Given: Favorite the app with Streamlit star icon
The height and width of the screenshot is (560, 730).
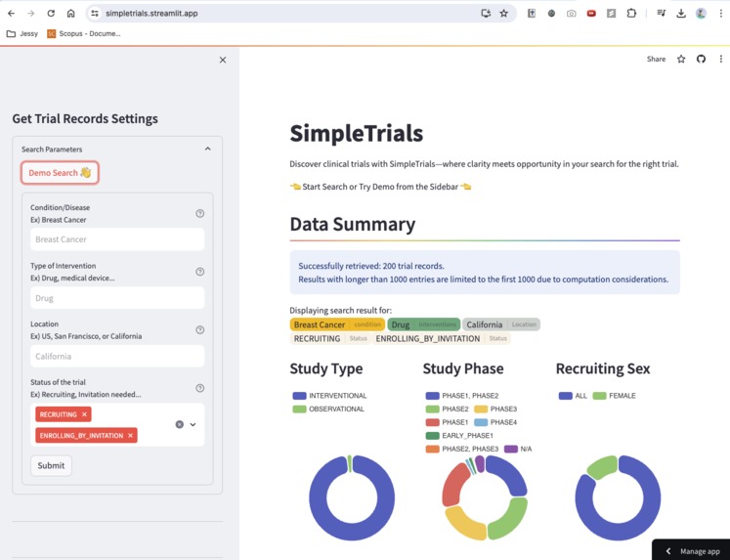Looking at the screenshot, I should (681, 59).
